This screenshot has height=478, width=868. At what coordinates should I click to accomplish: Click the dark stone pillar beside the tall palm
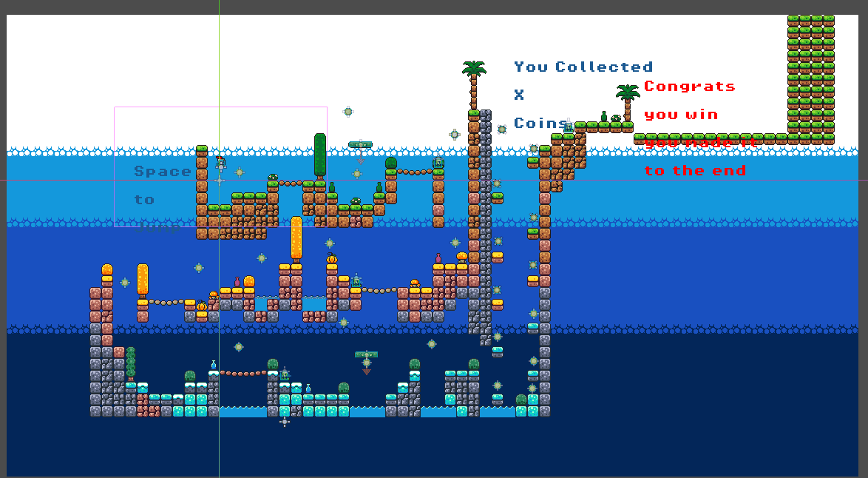[x=486, y=228]
